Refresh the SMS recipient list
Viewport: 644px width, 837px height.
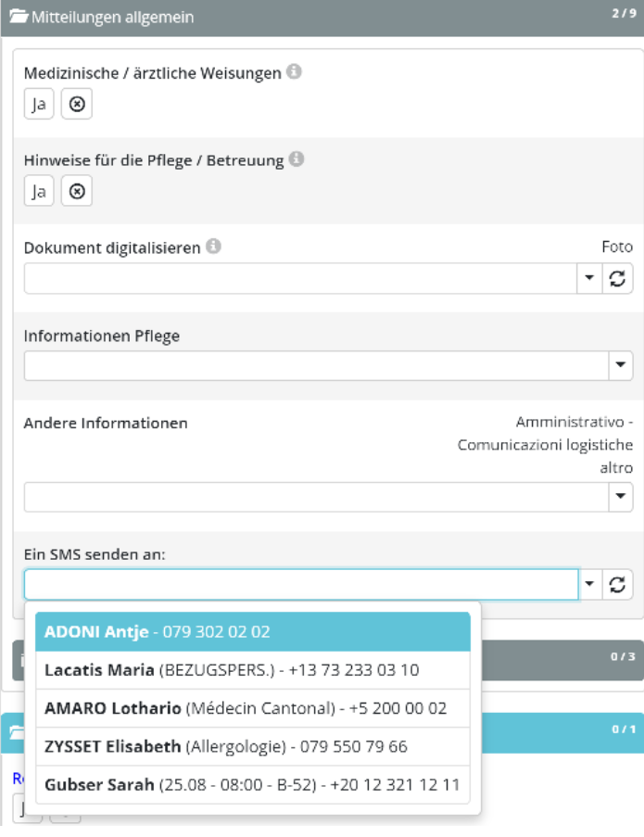click(x=618, y=585)
